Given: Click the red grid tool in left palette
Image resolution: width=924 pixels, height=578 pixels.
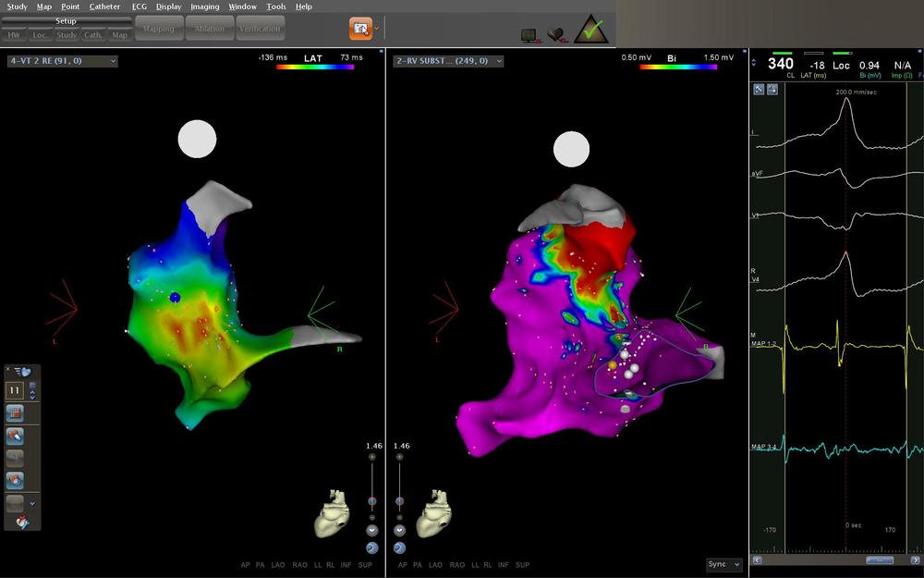Looking at the screenshot, I should [15, 413].
